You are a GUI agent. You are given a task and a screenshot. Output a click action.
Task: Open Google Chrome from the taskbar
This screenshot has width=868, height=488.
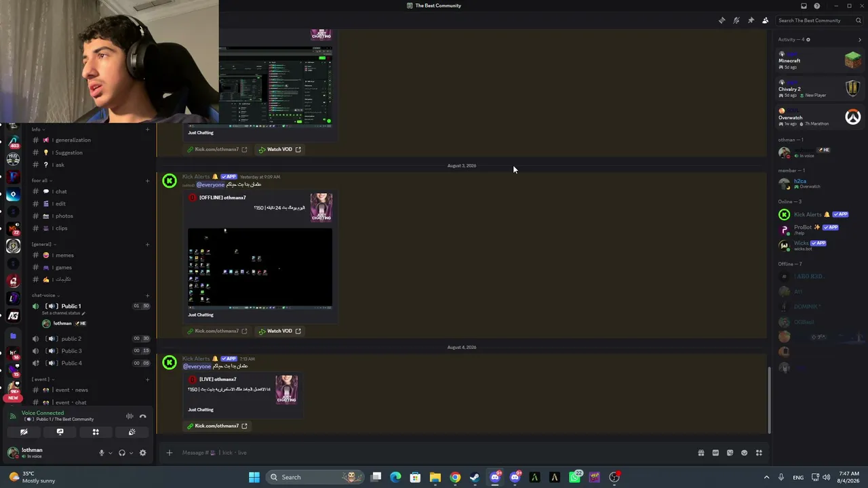(x=455, y=477)
